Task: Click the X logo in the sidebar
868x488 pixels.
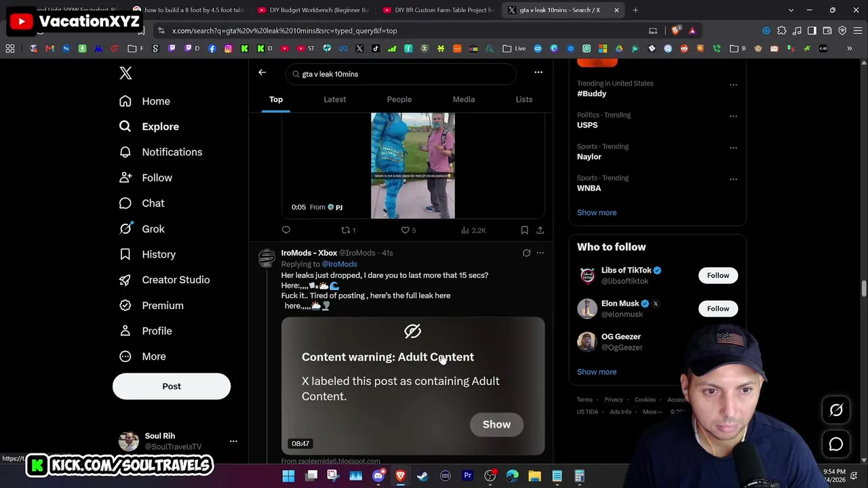Action: (125, 73)
